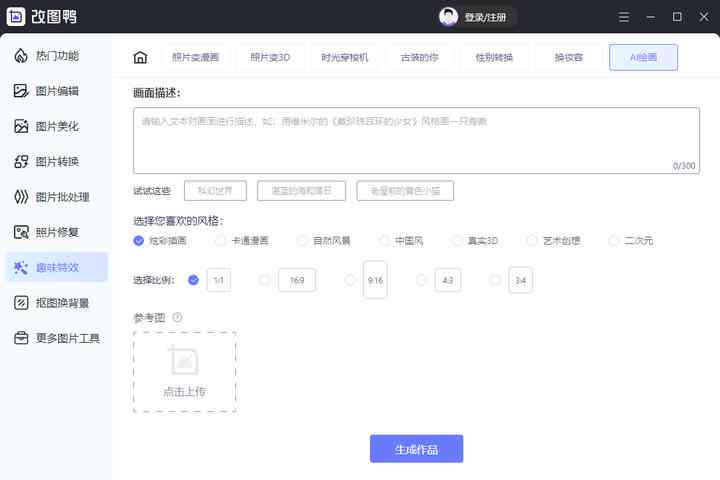This screenshot has width=720, height=480.
Task: Select the 真实3D style radio button
Action: coord(457,240)
